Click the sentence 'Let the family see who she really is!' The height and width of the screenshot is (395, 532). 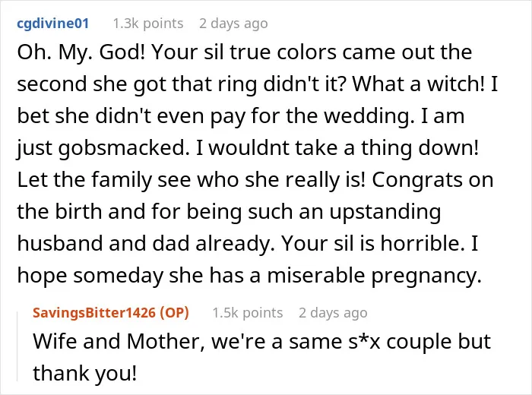click(x=191, y=180)
